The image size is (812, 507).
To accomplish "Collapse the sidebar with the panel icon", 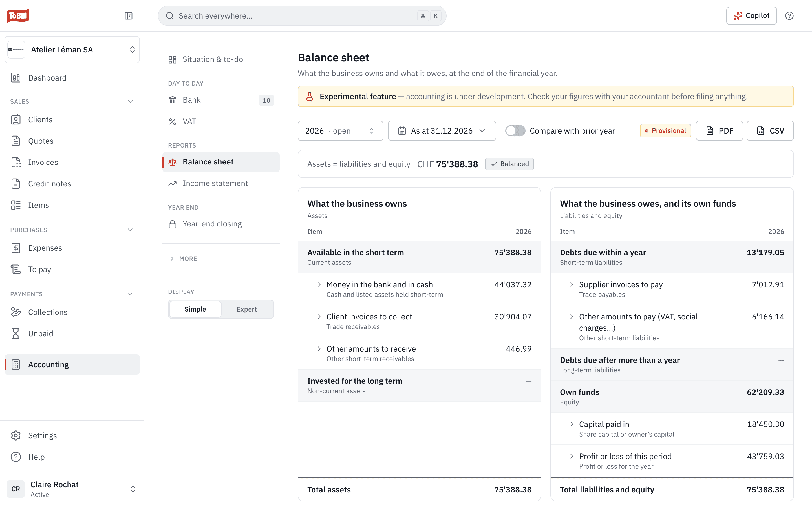I will click(x=129, y=16).
